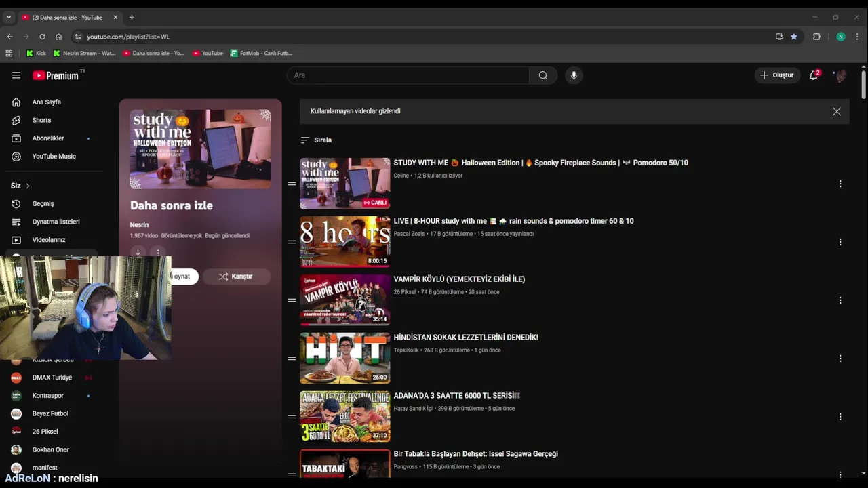Viewport: 868px width, 488px height.
Task: Open playlist more options icon
Action: pos(158,252)
